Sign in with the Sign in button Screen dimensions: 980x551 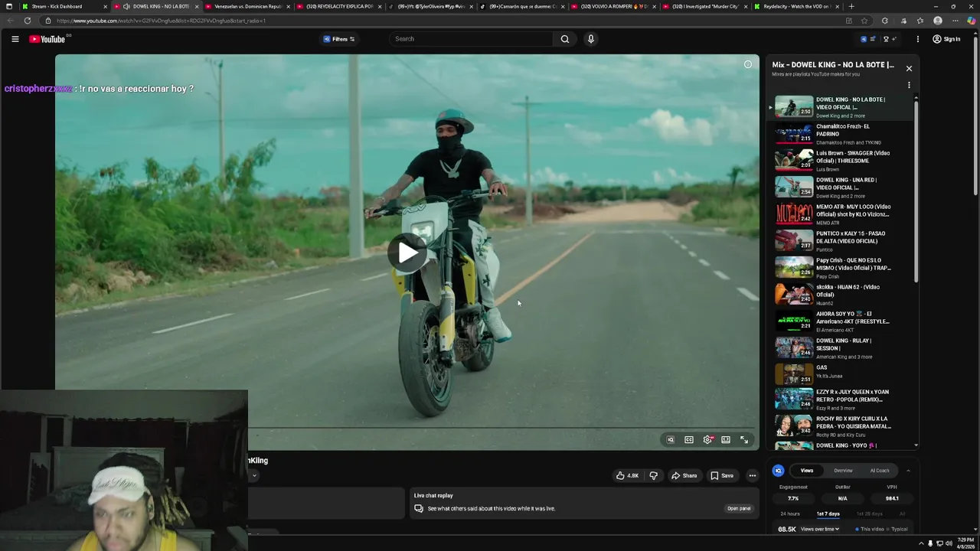946,39
